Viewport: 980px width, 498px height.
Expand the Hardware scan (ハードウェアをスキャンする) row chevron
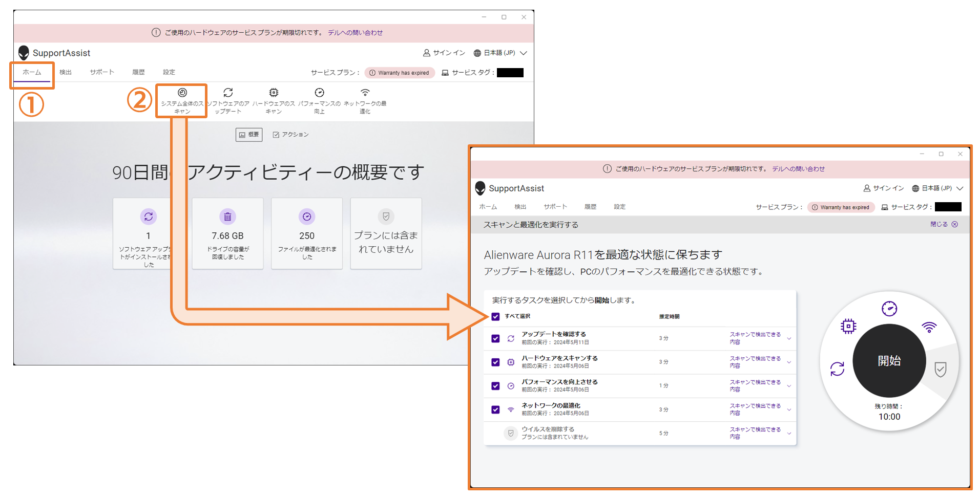(x=789, y=362)
